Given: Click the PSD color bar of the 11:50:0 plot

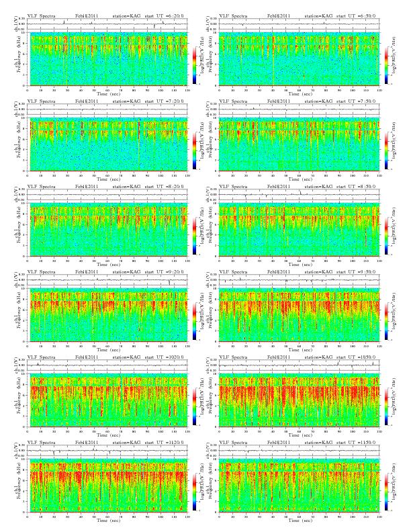Looking at the screenshot, I should (386, 492).
